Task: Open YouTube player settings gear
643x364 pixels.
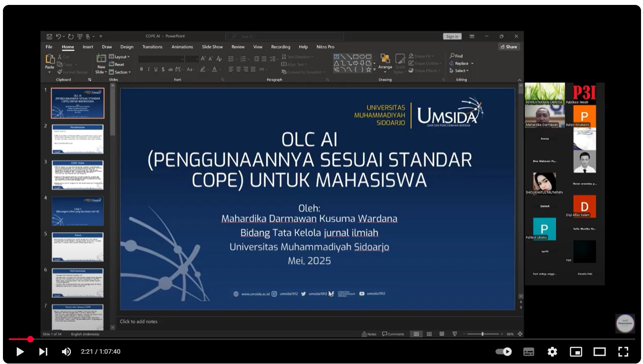Action: click(x=552, y=352)
